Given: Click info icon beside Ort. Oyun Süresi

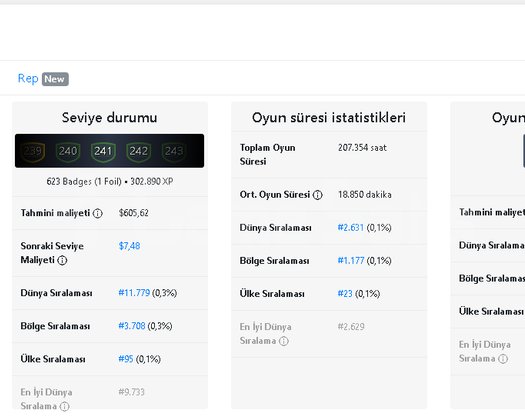Looking at the screenshot, I should click(317, 195).
